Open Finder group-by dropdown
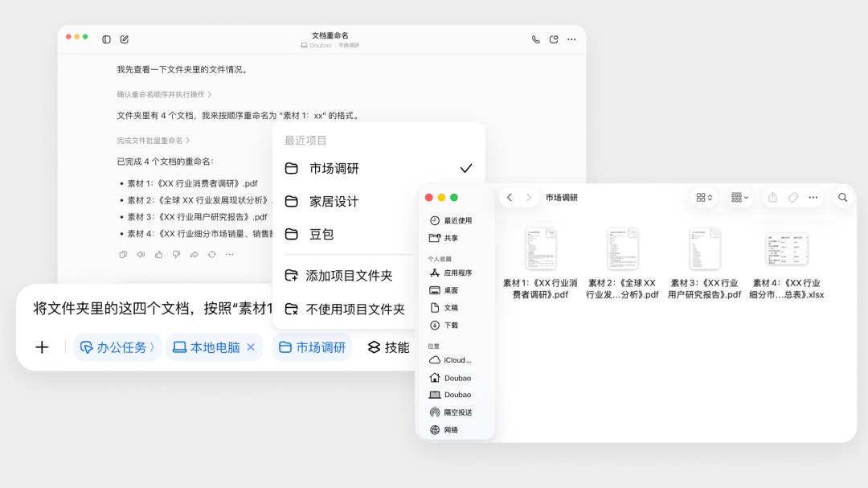This screenshot has width=868, height=488. point(739,197)
